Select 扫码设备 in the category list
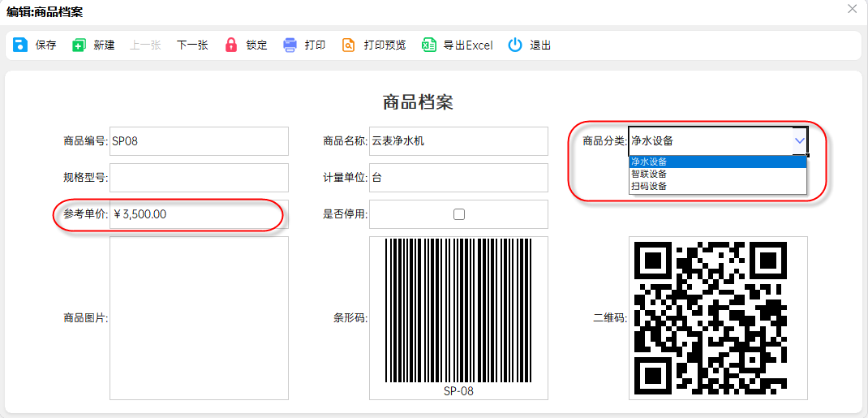 click(x=718, y=186)
